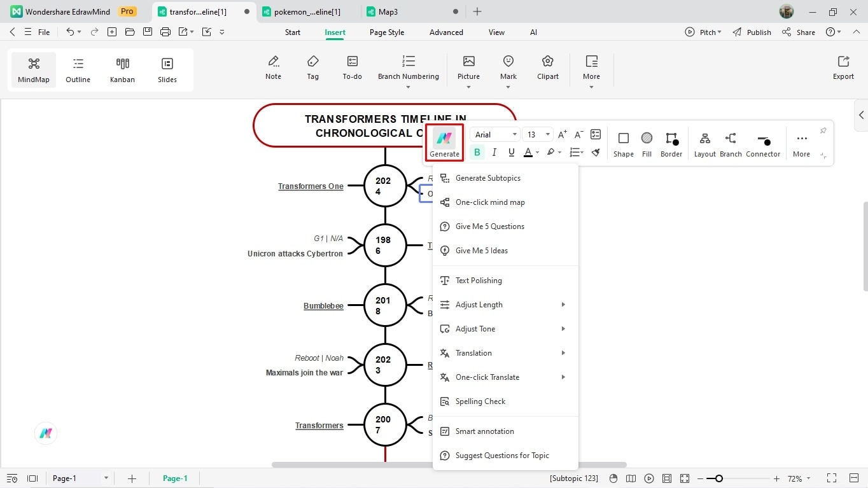Image resolution: width=868 pixels, height=488 pixels.
Task: Open Border options in floating toolbar
Action: click(x=671, y=144)
